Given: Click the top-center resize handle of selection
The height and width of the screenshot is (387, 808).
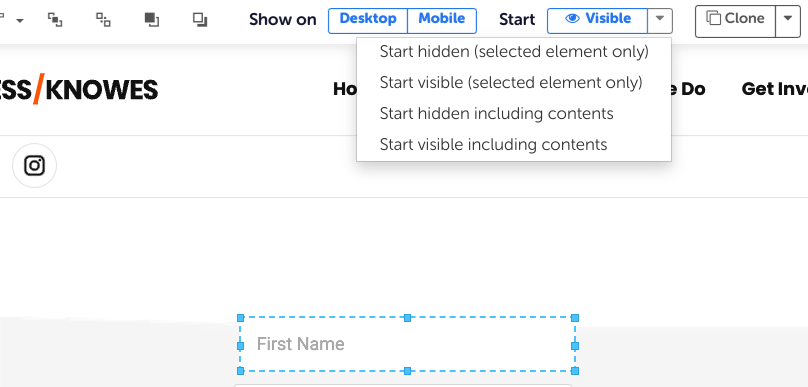Looking at the screenshot, I should pos(407,318).
